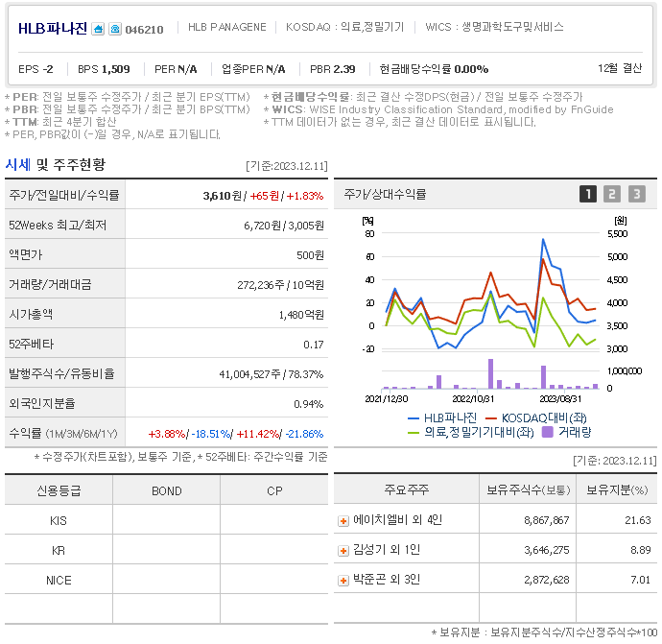Click the 업종PER N/A value
Viewport: 662px width, 644px height.
pyautogui.click(x=253, y=69)
